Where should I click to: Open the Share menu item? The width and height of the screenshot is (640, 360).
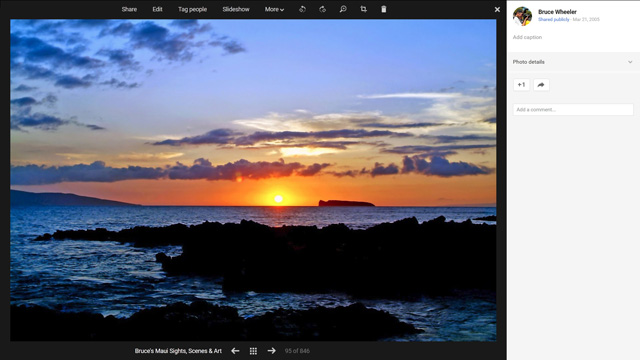129,9
